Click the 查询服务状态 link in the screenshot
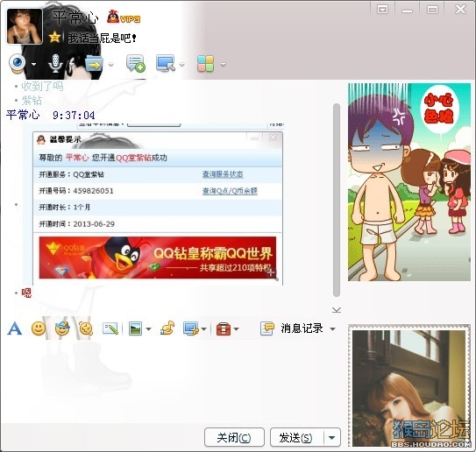Viewport: 476px width, 452px height. coord(223,174)
